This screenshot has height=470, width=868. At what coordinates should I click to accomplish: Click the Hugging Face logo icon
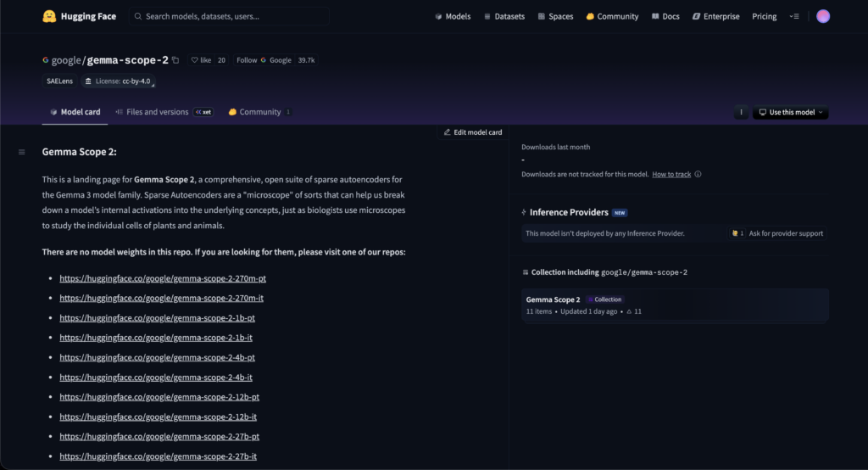[49, 16]
